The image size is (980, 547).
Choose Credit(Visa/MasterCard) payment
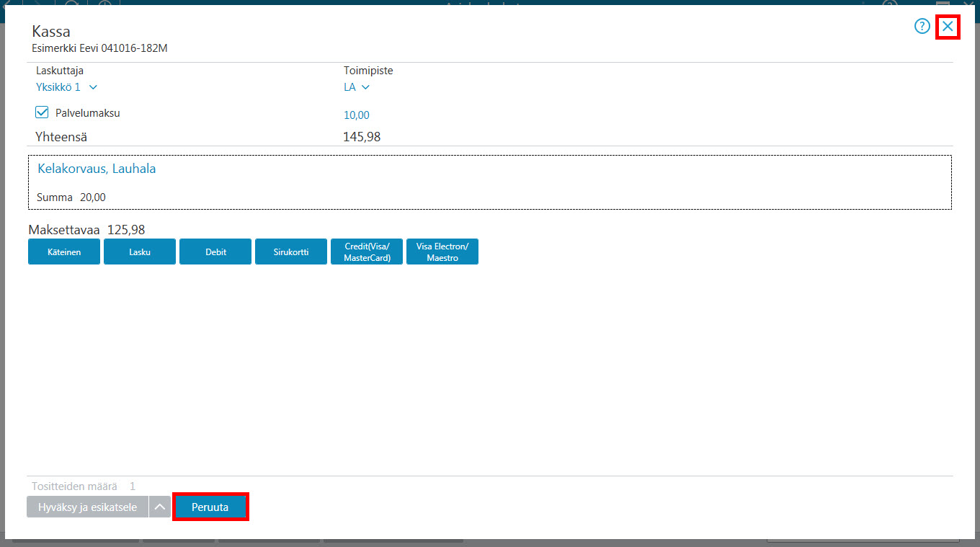[367, 252]
